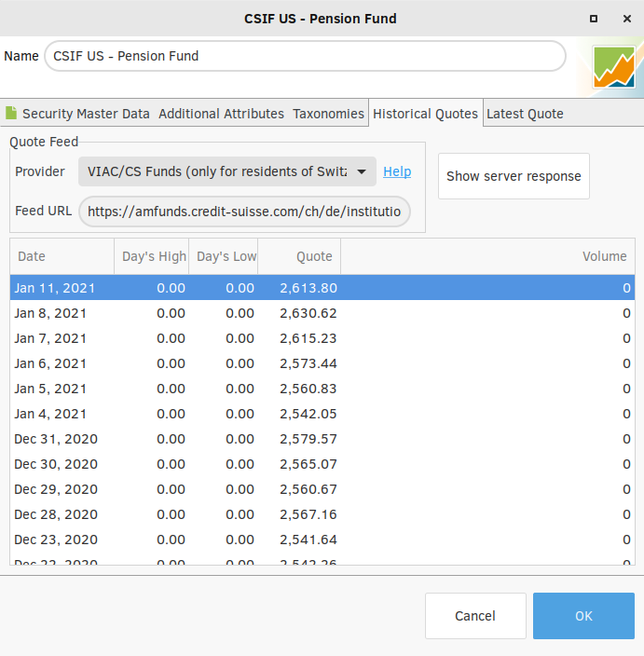Sort by the Quote column header

[299, 256]
